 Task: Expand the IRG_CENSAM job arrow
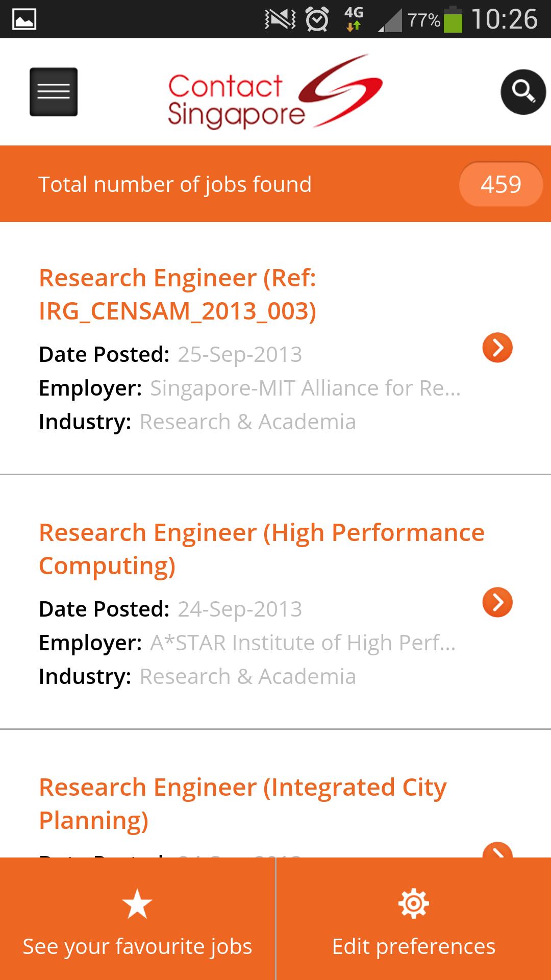pos(497,348)
